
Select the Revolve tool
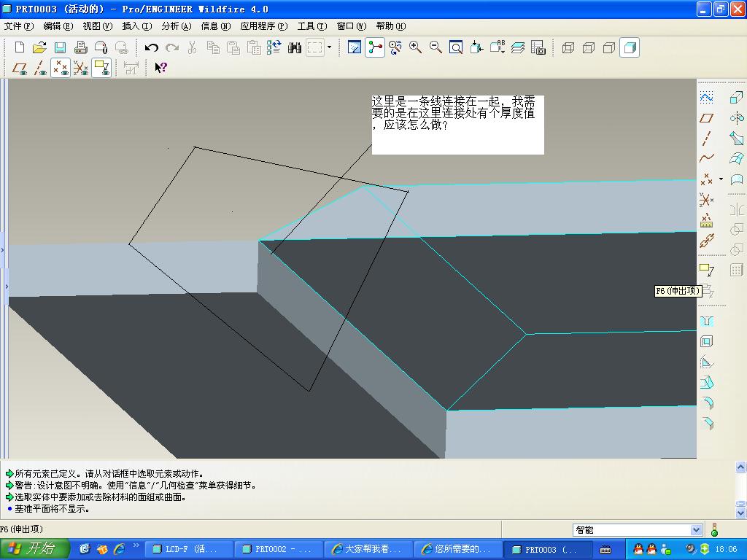tap(737, 117)
